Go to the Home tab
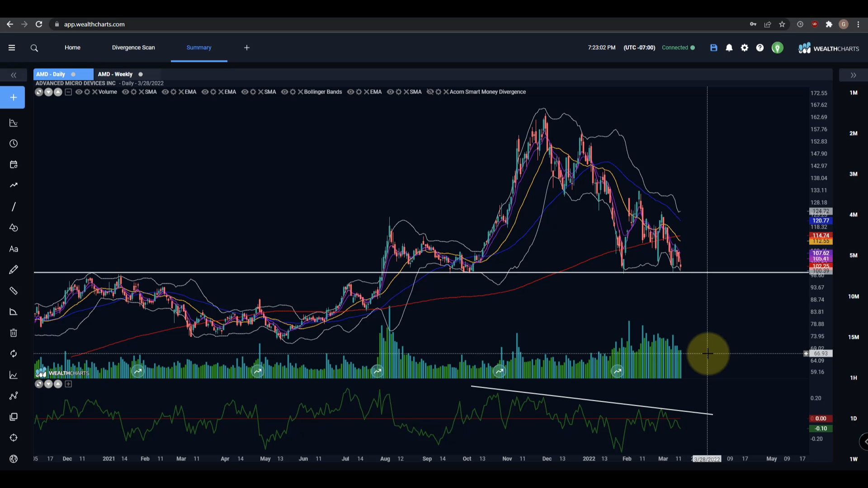The height and width of the screenshot is (488, 868). 72,47
